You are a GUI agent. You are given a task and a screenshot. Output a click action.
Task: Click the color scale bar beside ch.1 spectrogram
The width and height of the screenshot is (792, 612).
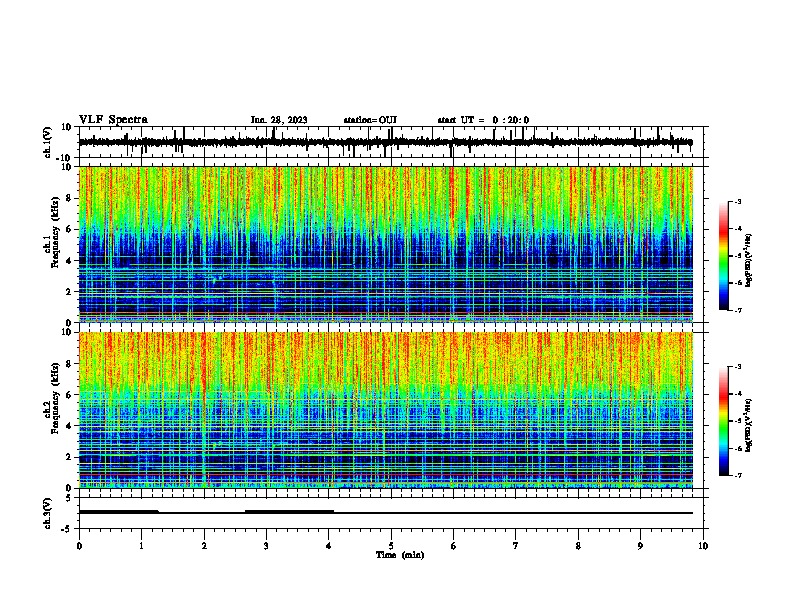724,256
